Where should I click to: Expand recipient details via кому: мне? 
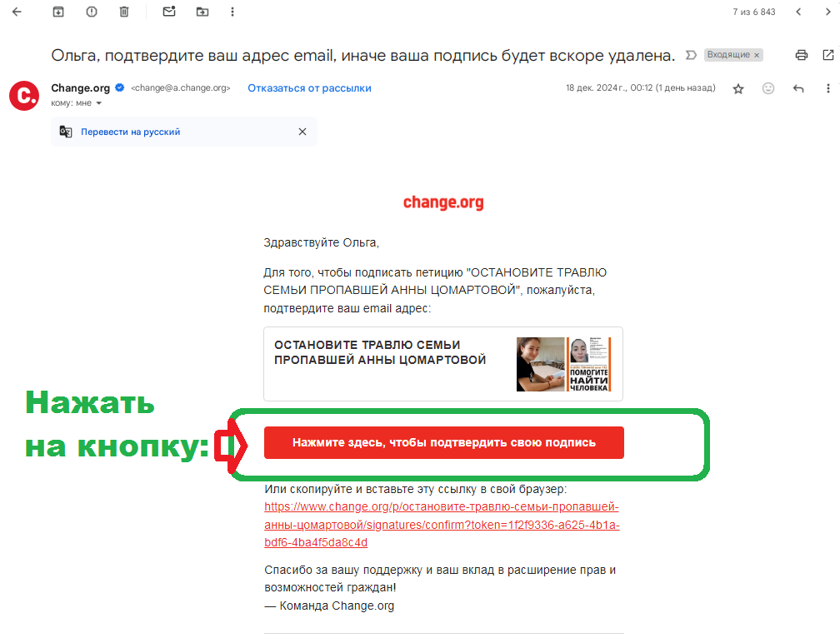pos(75,102)
